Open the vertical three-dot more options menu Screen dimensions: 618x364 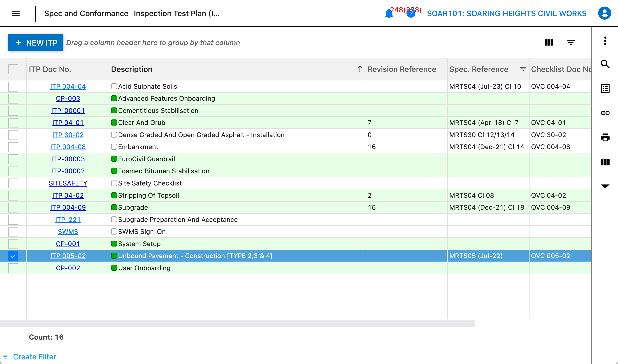click(605, 41)
